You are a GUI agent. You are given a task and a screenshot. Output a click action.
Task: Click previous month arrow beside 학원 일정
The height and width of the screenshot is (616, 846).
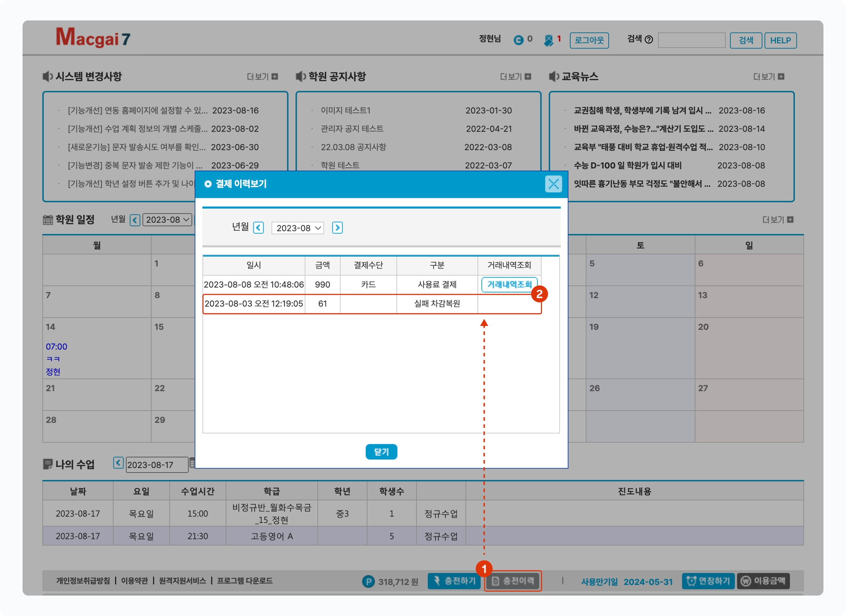135,220
